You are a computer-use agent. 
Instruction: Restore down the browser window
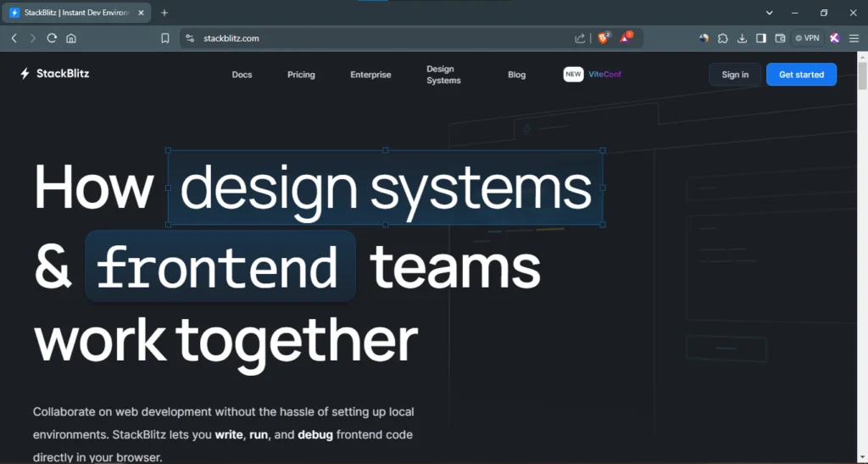point(824,13)
